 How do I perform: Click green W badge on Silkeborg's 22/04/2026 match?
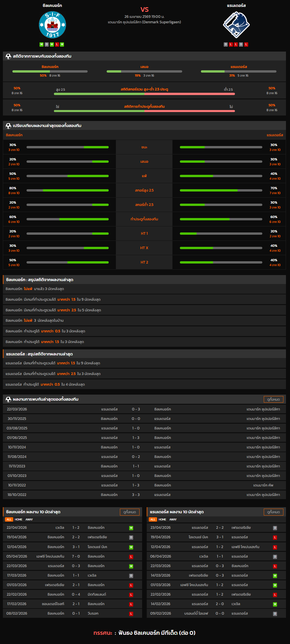click(131, 528)
